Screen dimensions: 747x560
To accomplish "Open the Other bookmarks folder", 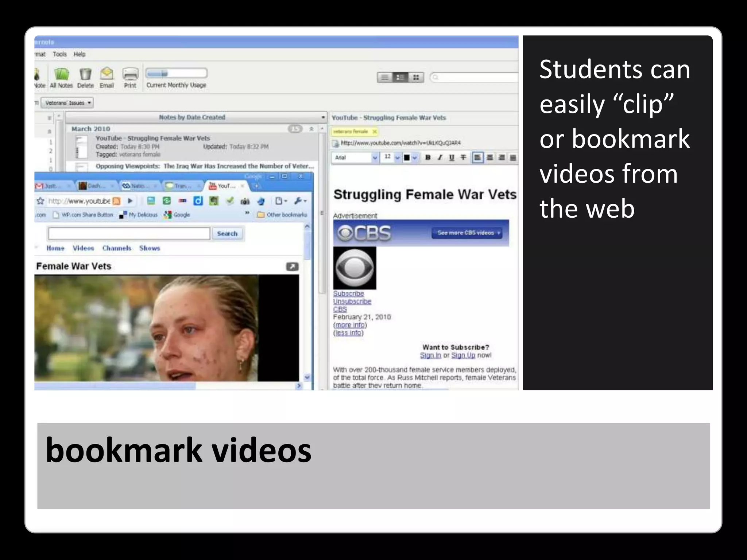I will [282, 215].
